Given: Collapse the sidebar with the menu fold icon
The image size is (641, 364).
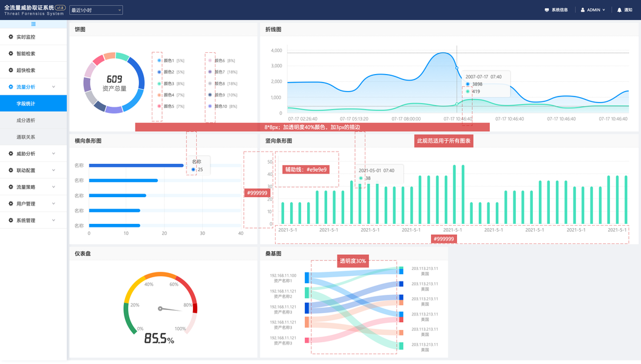Looking at the screenshot, I should tap(33, 24).
